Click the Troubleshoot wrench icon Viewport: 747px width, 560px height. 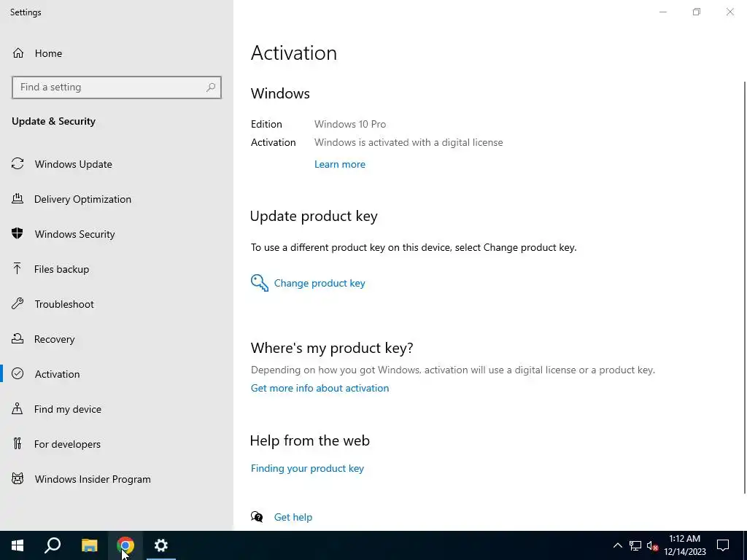tap(18, 304)
